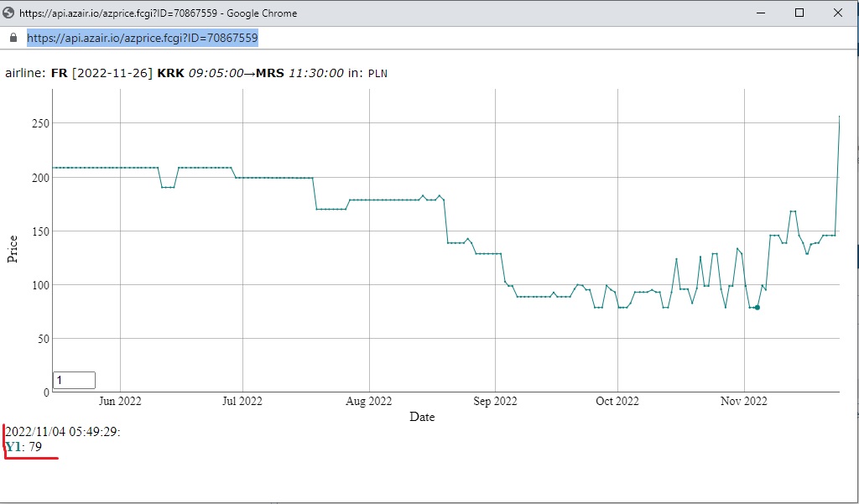The width and height of the screenshot is (859, 504).
Task: Click the 'Nov 2022' axis label
Action: point(744,402)
